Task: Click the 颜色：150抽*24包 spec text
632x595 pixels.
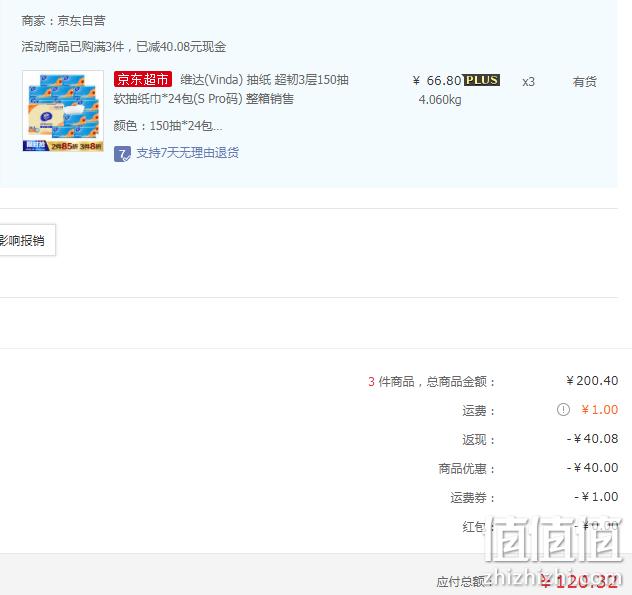Action: point(168,126)
